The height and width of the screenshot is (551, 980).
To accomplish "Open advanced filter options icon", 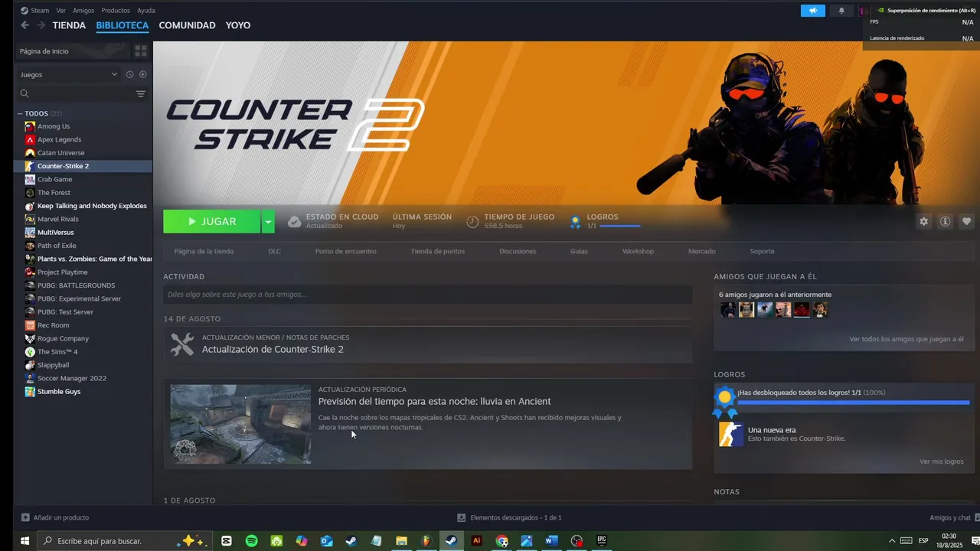I will tap(141, 93).
